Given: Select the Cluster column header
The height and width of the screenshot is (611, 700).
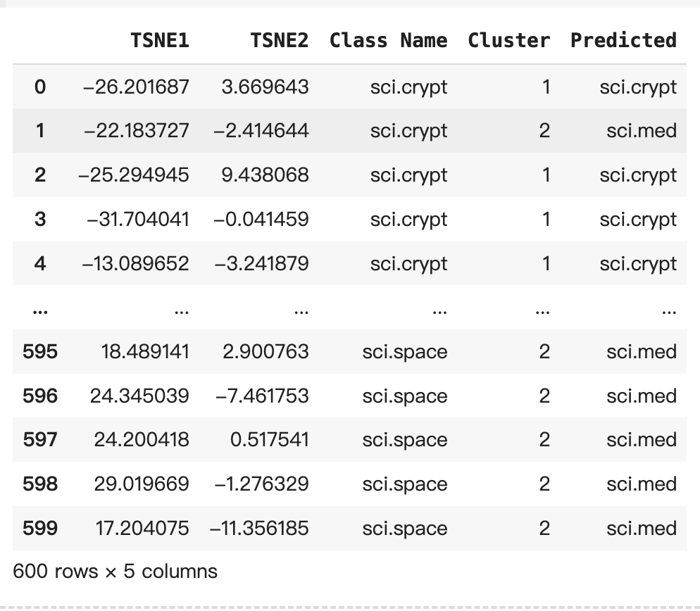Looking at the screenshot, I should [x=509, y=40].
